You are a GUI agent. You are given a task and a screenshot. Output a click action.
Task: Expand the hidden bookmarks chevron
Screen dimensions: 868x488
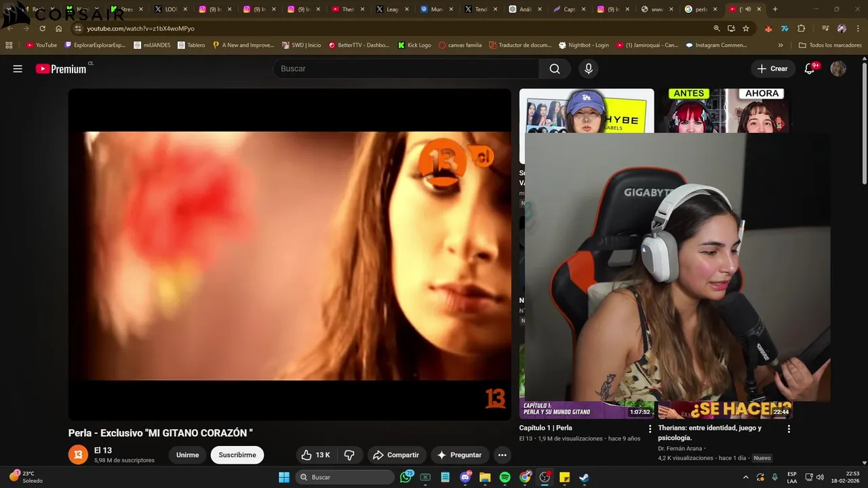pyautogui.click(x=781, y=45)
